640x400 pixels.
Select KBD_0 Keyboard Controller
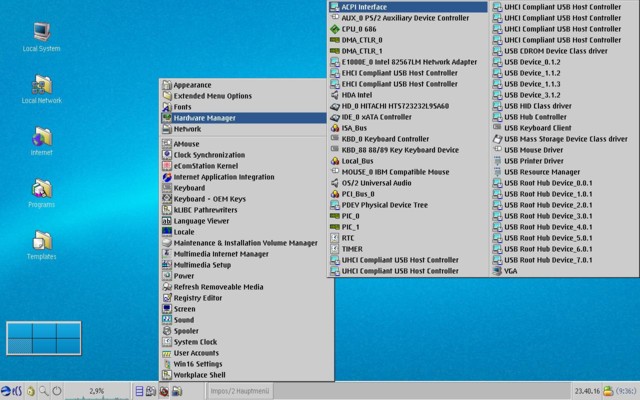pos(408,139)
